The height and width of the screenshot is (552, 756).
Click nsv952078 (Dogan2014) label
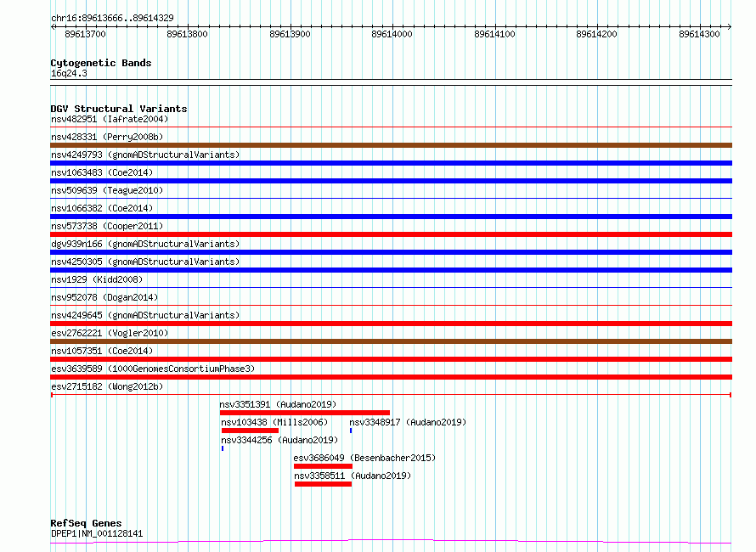(104, 297)
